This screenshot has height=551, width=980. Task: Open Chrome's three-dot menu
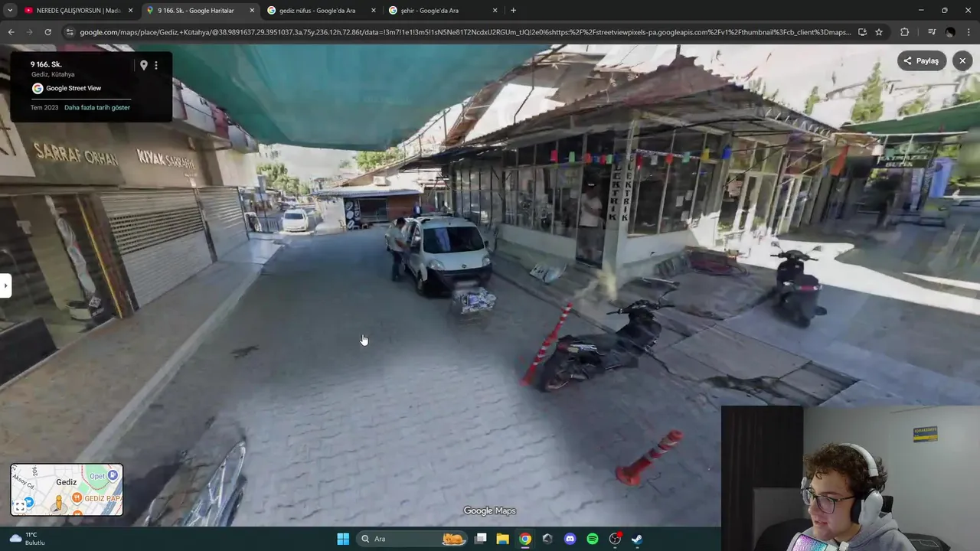(x=969, y=32)
